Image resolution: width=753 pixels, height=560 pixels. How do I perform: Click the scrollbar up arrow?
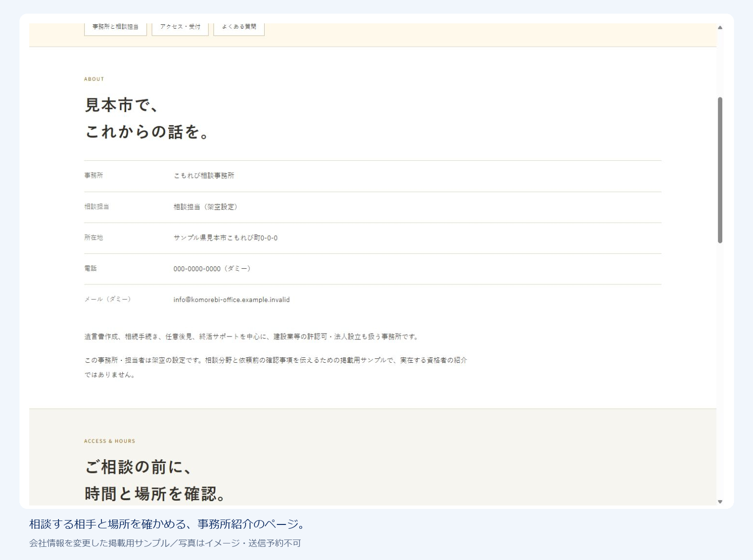(720, 28)
